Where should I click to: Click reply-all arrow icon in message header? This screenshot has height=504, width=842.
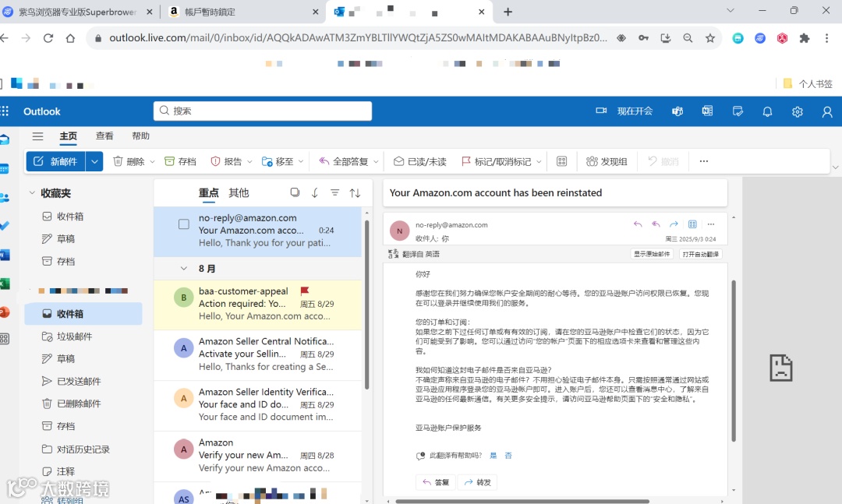tap(656, 224)
